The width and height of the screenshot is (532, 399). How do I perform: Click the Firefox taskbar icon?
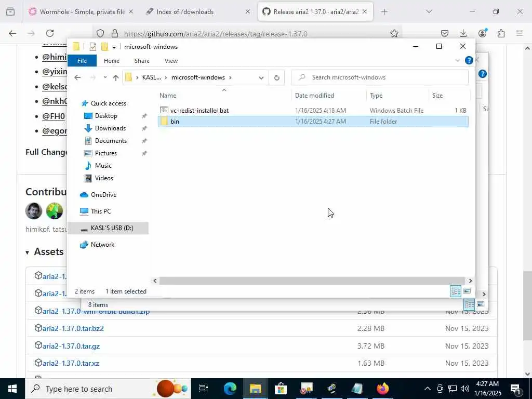click(x=382, y=389)
